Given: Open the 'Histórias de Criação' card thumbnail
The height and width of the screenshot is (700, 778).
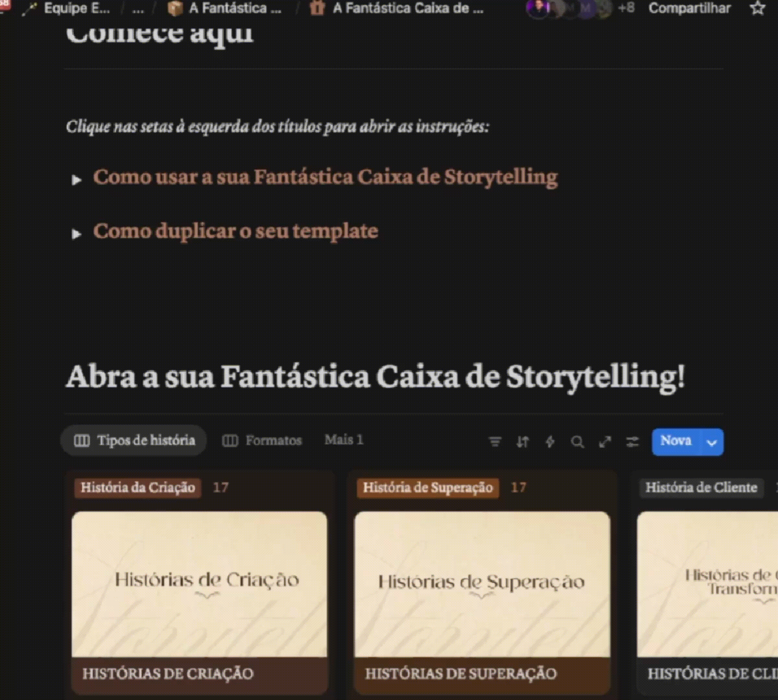Looking at the screenshot, I should [199, 584].
